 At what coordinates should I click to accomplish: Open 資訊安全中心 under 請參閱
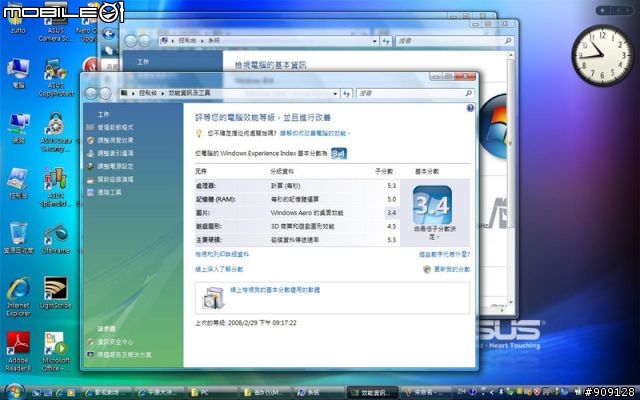pyautogui.click(x=115, y=342)
